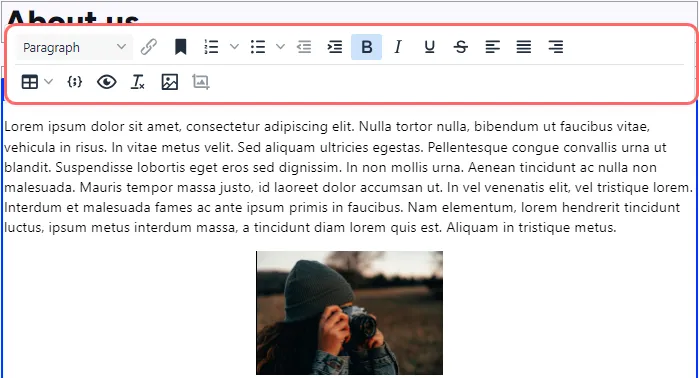Apply numbered list formatting
Image resolution: width=699 pixels, height=378 pixels.
click(x=211, y=47)
